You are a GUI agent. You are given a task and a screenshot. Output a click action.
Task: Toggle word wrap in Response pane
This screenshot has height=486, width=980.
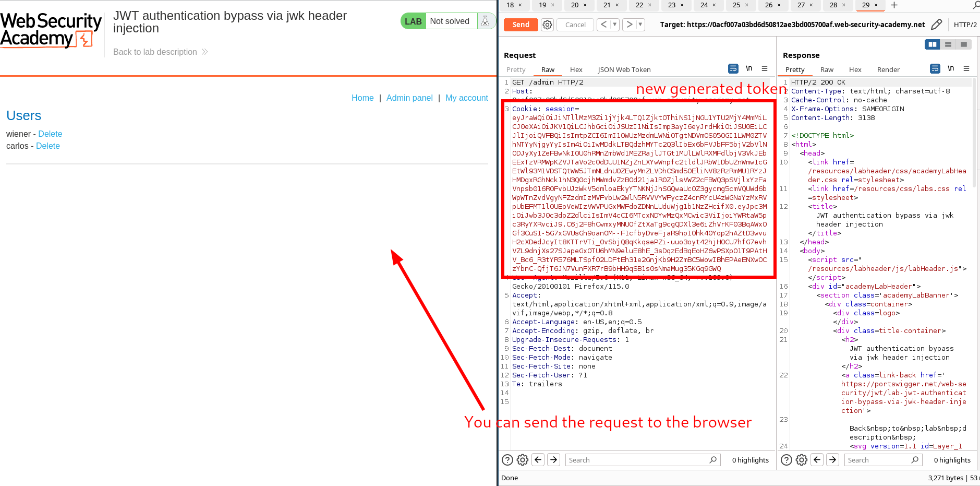935,68
